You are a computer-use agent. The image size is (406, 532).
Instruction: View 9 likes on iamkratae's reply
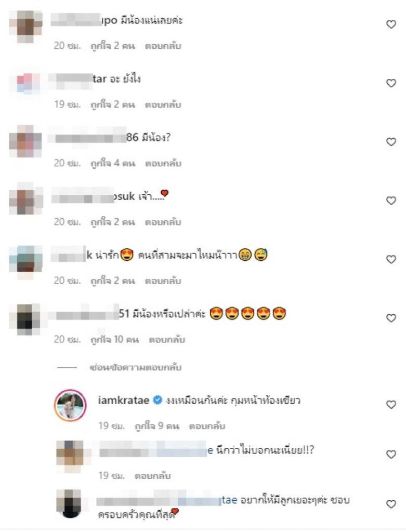(x=157, y=426)
